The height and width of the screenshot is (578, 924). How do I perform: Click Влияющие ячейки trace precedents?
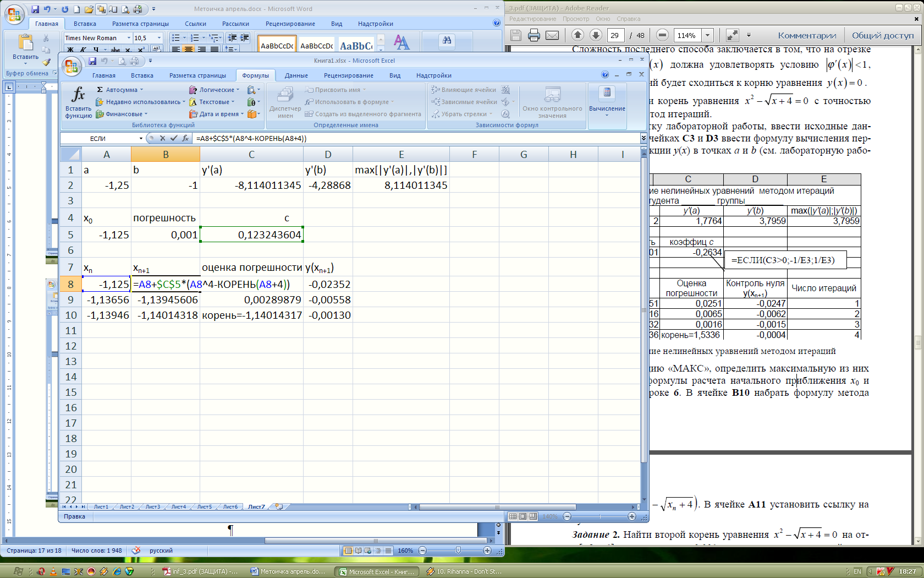pos(464,90)
